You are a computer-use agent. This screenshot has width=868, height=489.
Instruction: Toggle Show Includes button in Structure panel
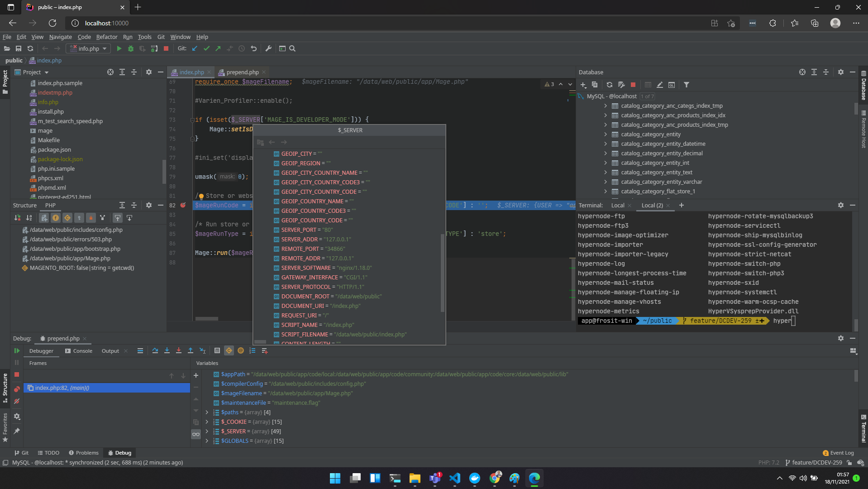click(x=44, y=218)
